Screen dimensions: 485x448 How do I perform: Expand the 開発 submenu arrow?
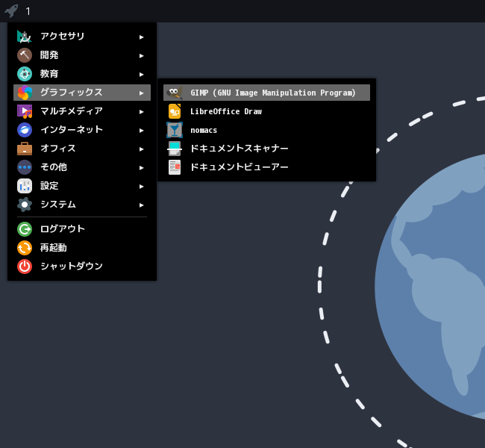click(141, 56)
